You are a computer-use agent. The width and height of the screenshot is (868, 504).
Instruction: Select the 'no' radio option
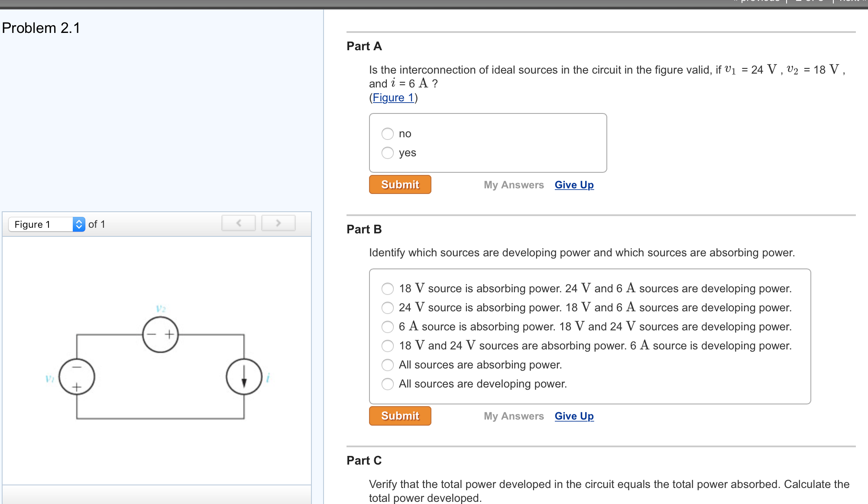[x=388, y=134]
